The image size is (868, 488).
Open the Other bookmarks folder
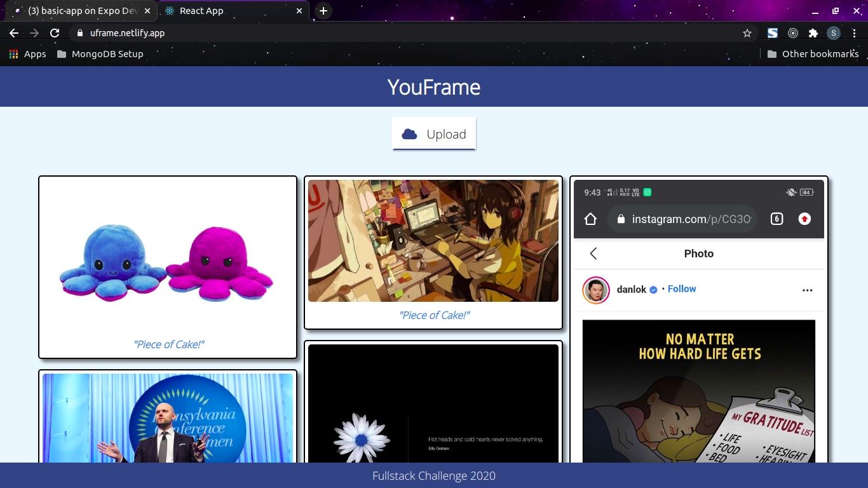[x=813, y=54]
